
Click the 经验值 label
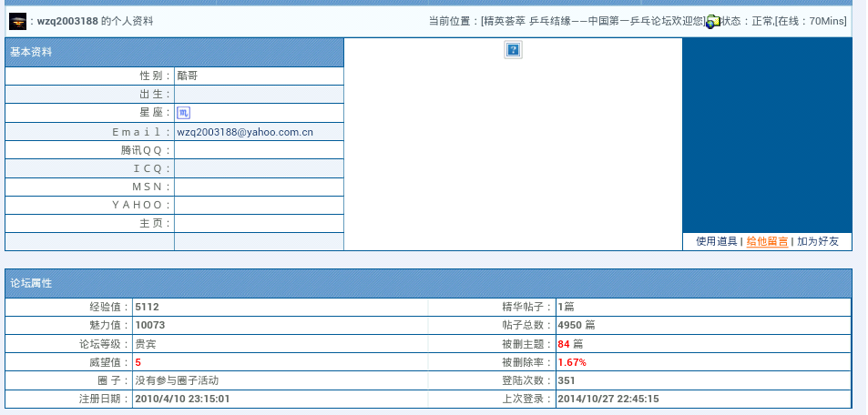[x=110, y=307]
